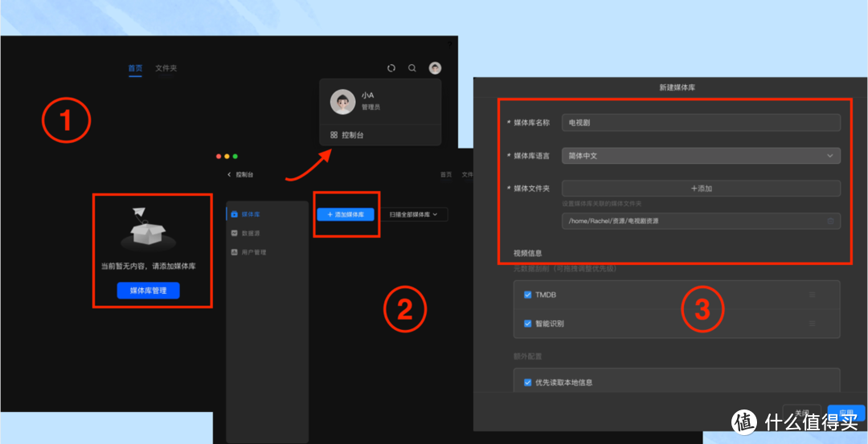Click the 媒体库管理 button
The width and height of the screenshot is (868, 444).
pyautogui.click(x=149, y=291)
